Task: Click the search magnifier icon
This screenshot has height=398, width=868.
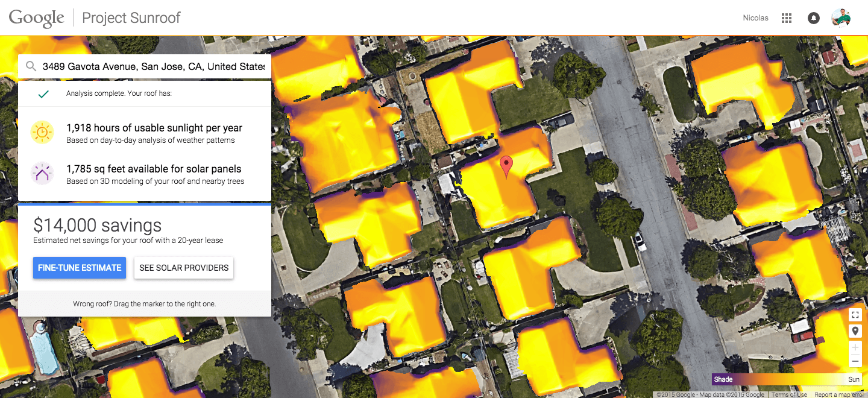Action: pos(31,67)
